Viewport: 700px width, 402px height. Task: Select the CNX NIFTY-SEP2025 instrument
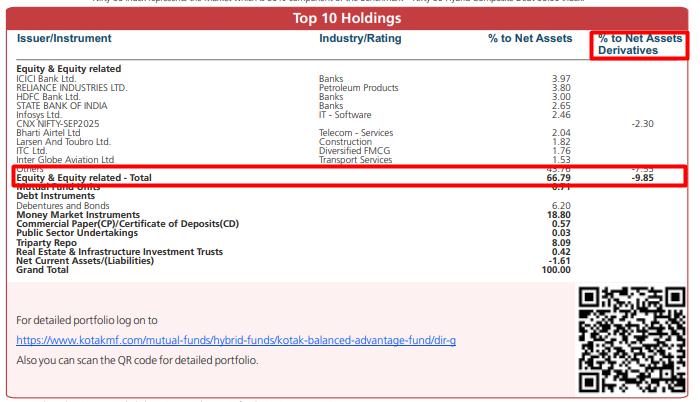click(58, 123)
